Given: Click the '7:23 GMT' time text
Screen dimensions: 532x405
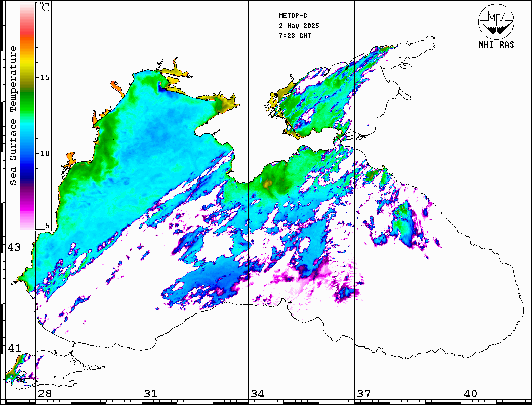Looking at the screenshot, I should (295, 35).
